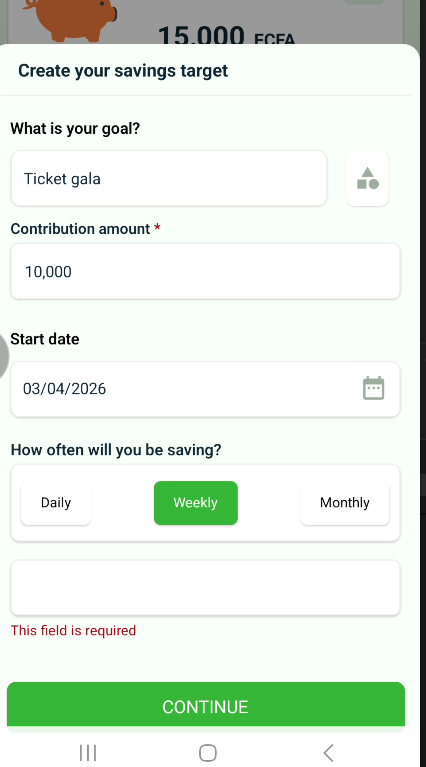Select Monthly saving frequency
Viewport: 426px width, 767px height.
(345, 503)
